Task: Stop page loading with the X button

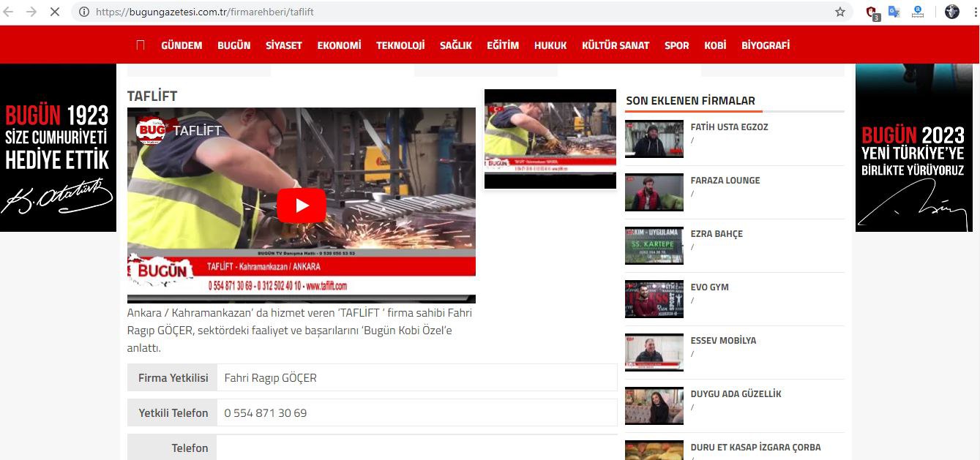Action: click(x=55, y=12)
